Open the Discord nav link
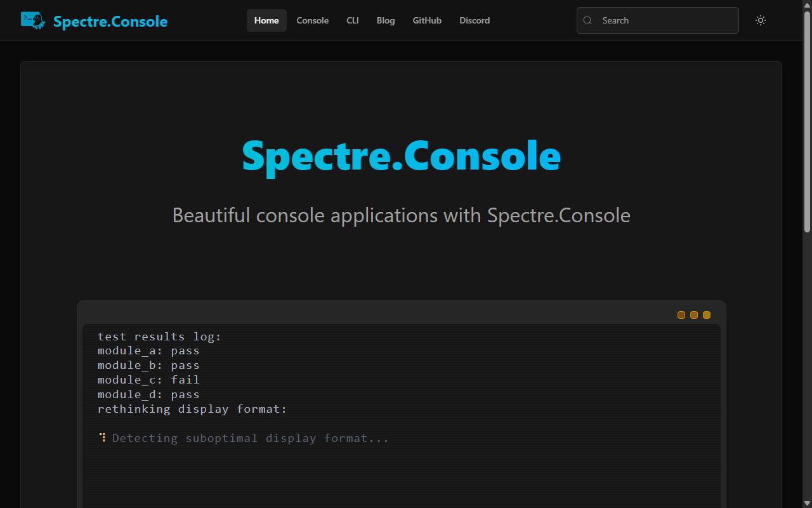This screenshot has height=508, width=812. (475, 20)
